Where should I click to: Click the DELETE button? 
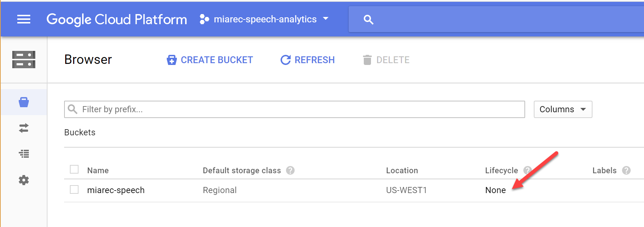(386, 60)
